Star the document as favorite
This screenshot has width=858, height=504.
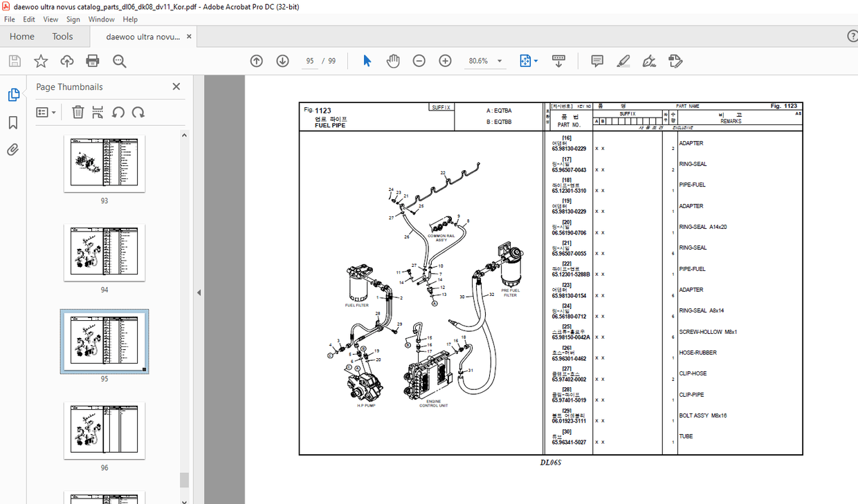(x=41, y=61)
